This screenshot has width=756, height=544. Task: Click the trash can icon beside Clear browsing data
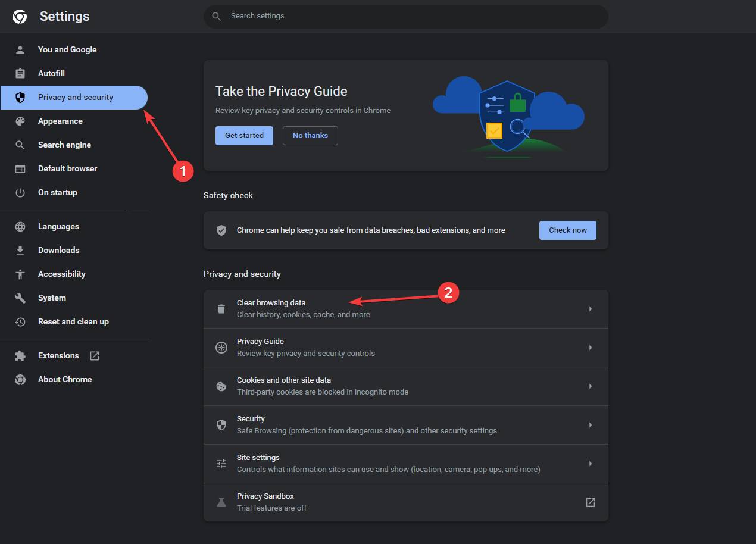tap(221, 308)
